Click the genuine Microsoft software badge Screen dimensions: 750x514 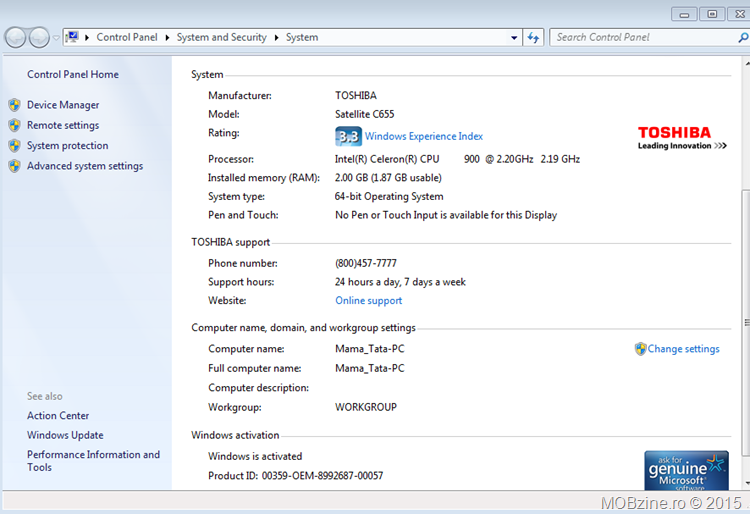tap(686, 470)
